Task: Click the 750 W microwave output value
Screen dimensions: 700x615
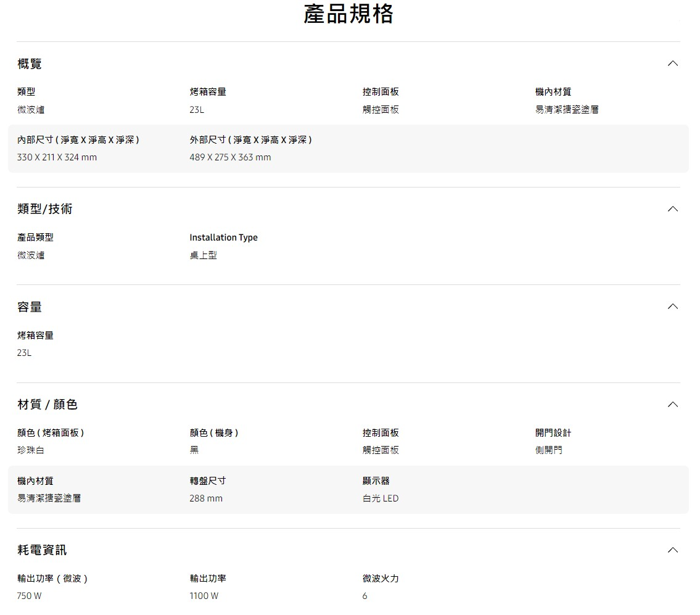Action: 30,596
